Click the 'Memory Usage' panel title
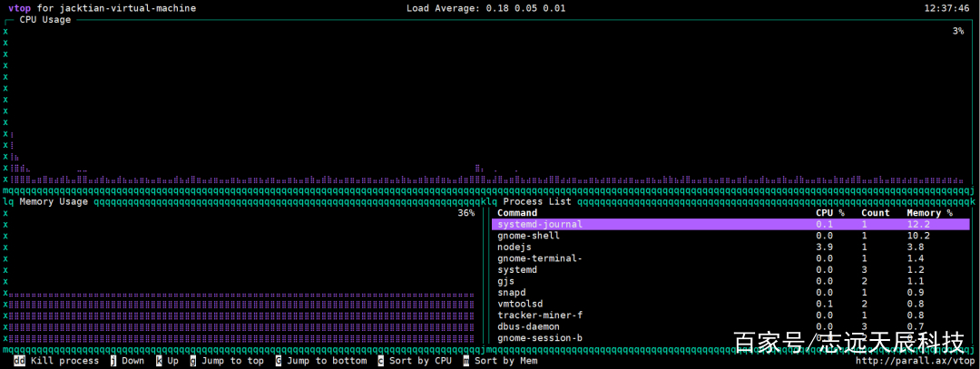This screenshot has height=369, width=980. pyautogui.click(x=54, y=201)
